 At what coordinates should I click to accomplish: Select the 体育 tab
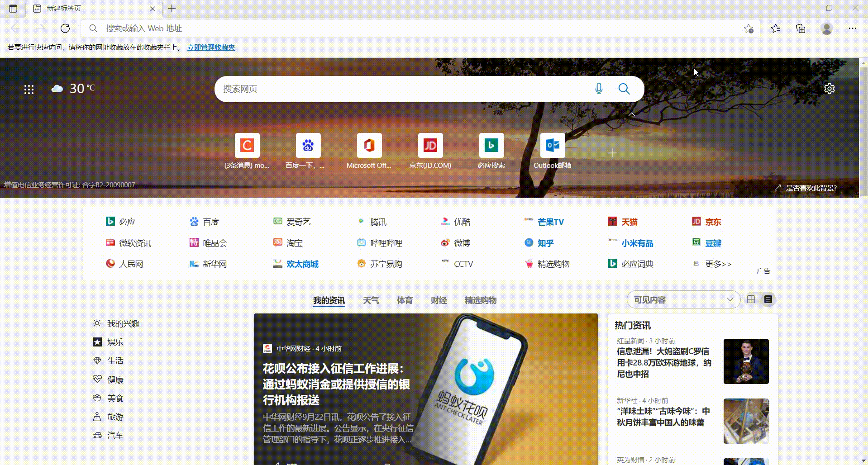point(405,300)
